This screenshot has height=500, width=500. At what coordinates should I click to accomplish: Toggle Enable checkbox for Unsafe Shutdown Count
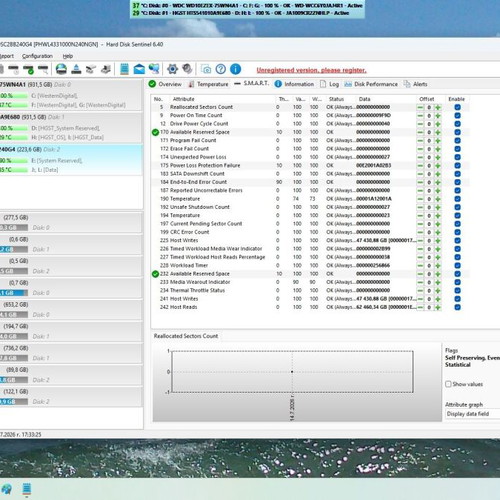[457, 207]
